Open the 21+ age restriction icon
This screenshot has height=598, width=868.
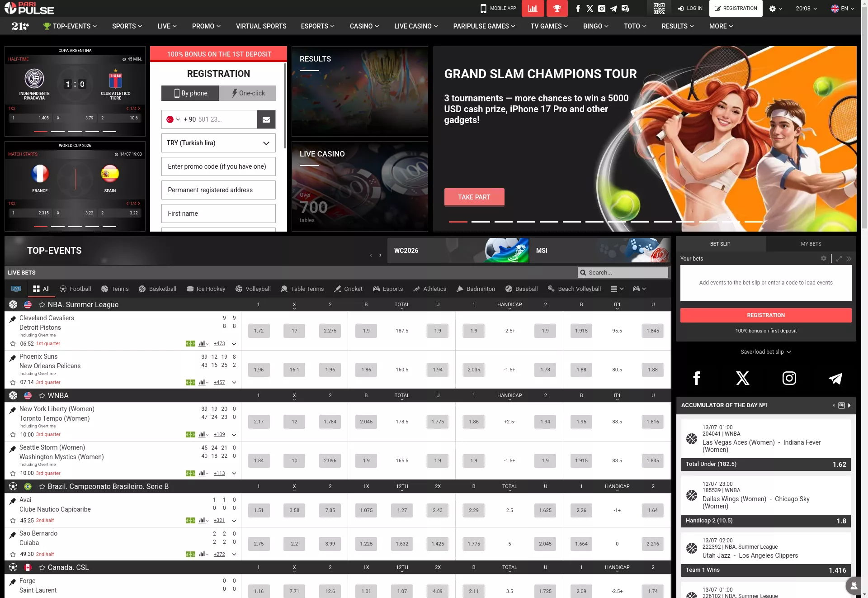tap(20, 26)
